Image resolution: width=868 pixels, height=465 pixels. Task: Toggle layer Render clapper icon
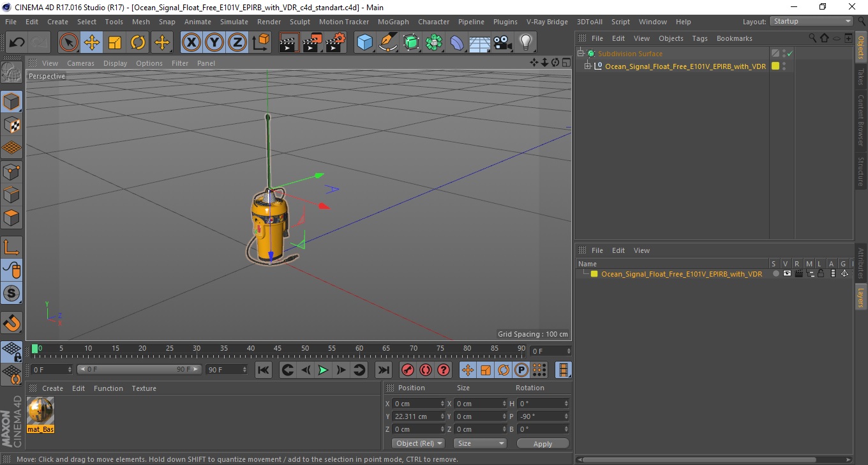798,274
